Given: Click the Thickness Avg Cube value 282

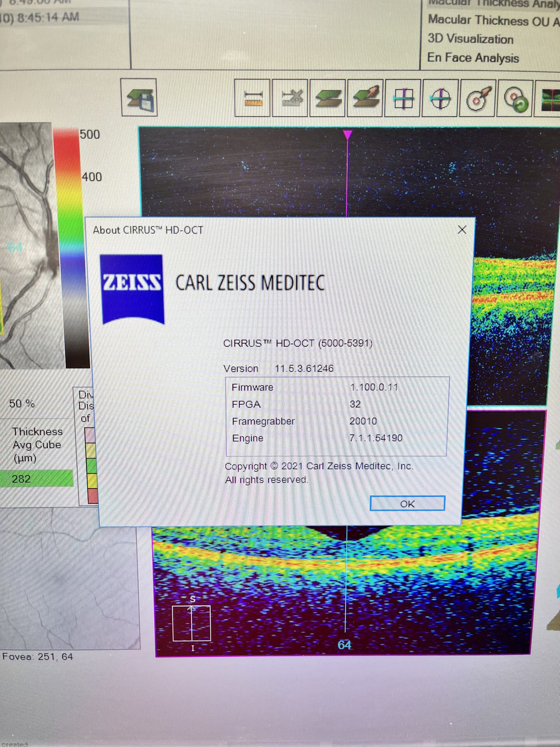Looking at the screenshot, I should click(21, 479).
